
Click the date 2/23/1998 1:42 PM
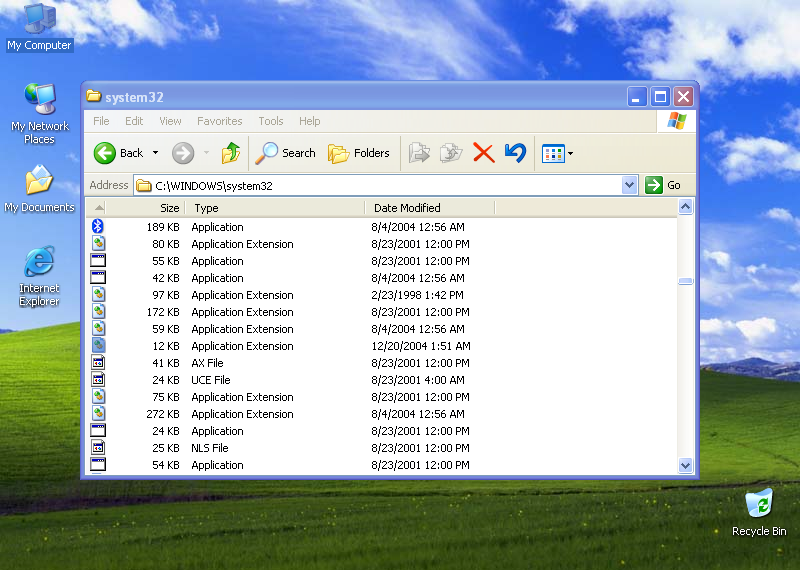click(417, 295)
